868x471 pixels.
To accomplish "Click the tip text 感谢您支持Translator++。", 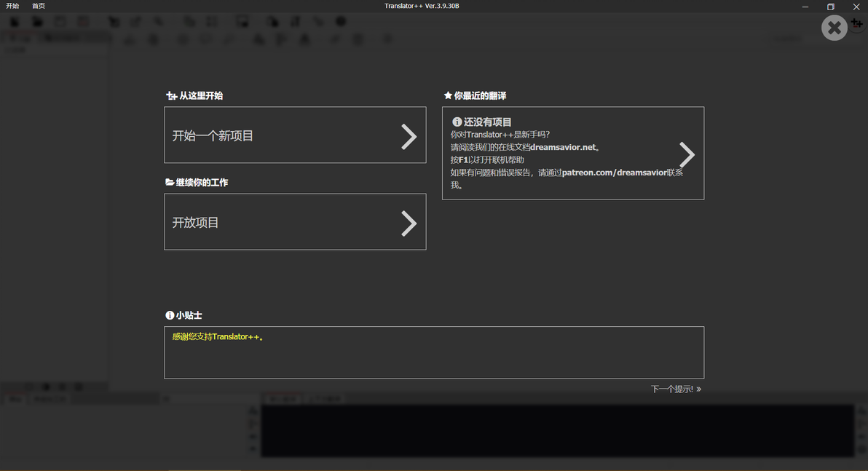I will coord(218,336).
